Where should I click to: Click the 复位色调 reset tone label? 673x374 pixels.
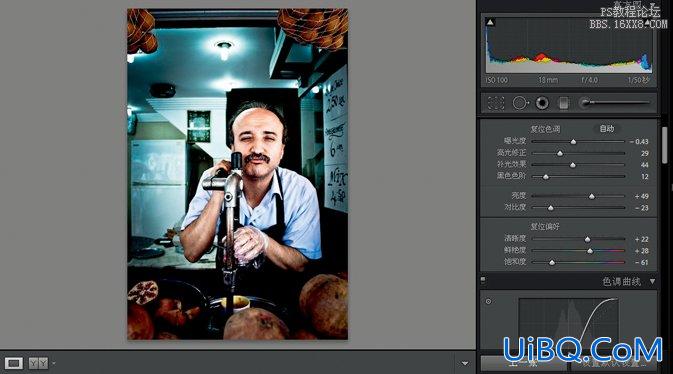click(545, 129)
